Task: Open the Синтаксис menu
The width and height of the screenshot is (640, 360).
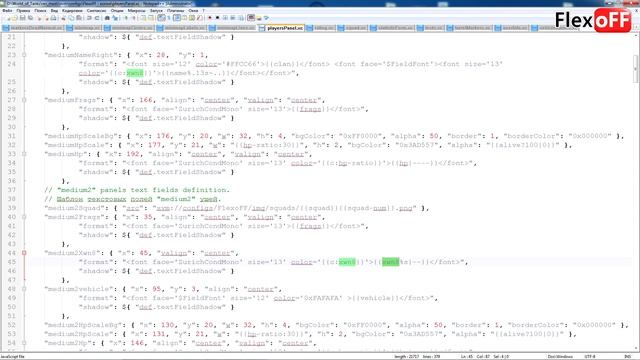Action: point(96,11)
